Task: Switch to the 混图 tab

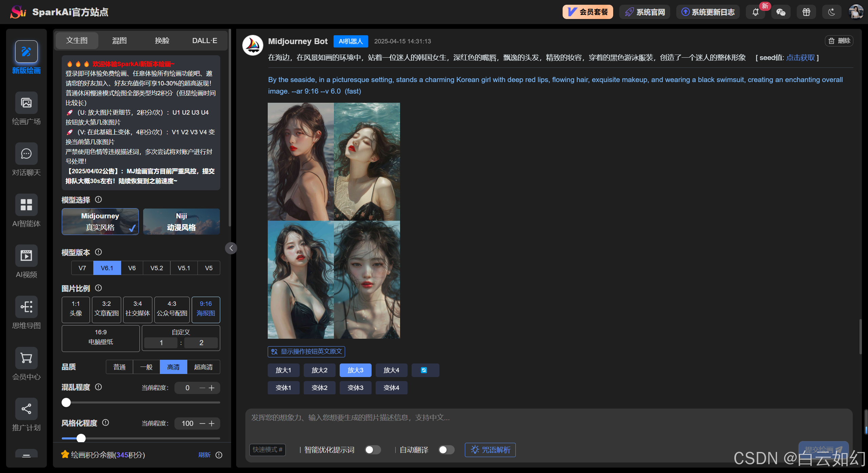Action: point(119,41)
